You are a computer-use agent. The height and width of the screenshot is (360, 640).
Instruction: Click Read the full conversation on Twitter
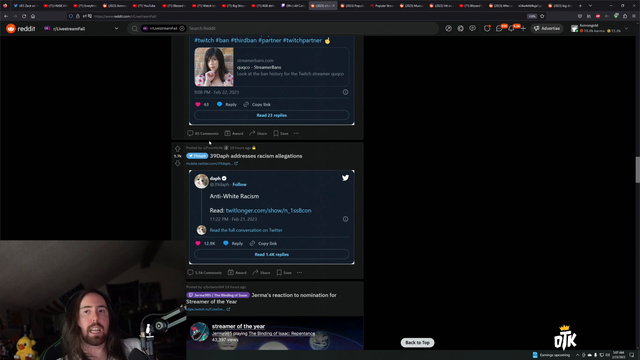pos(246,230)
